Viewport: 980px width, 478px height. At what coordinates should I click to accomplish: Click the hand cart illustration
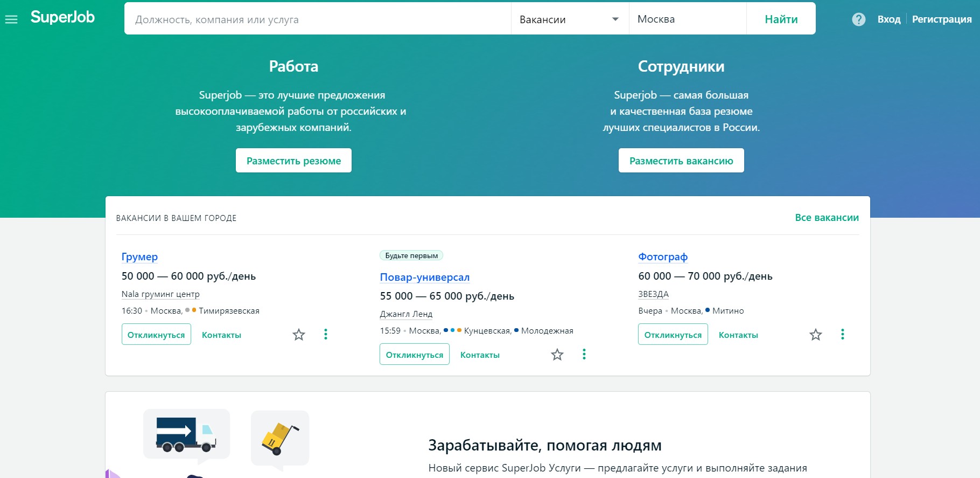pyautogui.click(x=280, y=439)
